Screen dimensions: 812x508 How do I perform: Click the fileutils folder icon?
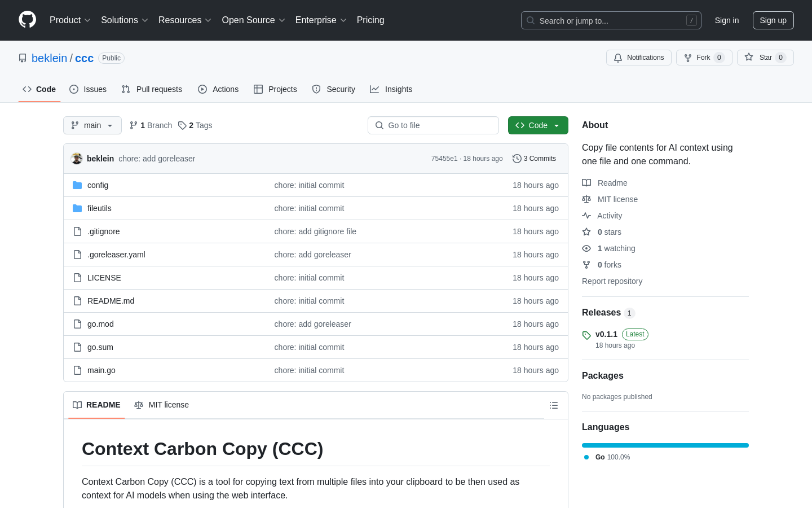(77, 208)
